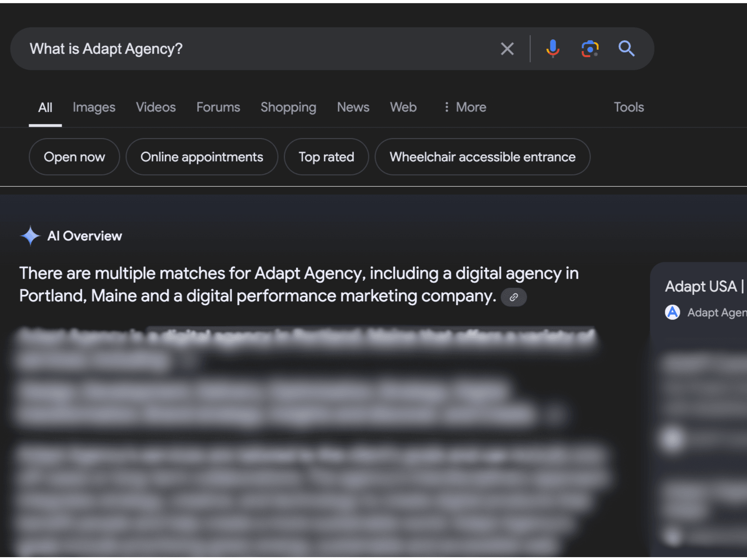Screen dimensions: 747x560
Task: Clear the search query with X icon
Action: 507,49
